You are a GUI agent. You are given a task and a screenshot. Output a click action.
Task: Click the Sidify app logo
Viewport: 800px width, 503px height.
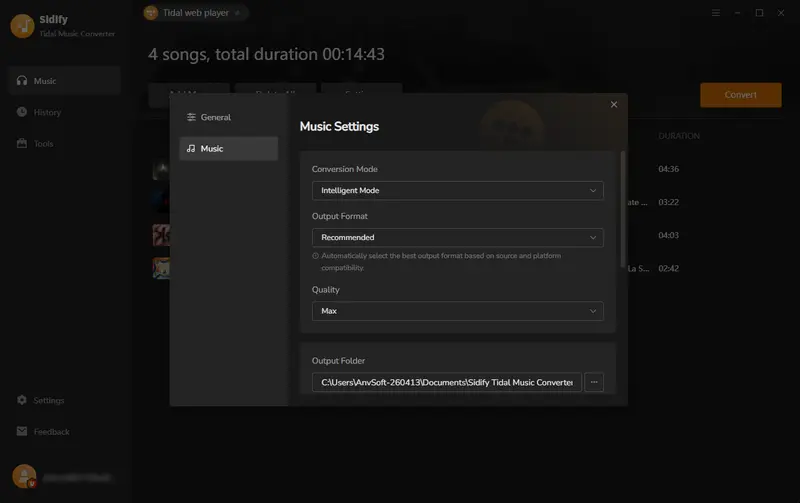click(x=22, y=26)
